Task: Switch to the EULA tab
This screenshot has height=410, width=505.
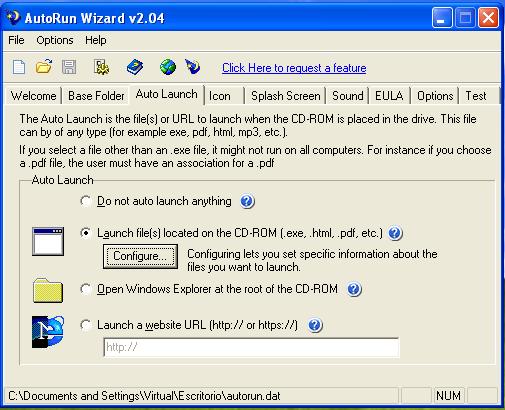Action: point(389,96)
